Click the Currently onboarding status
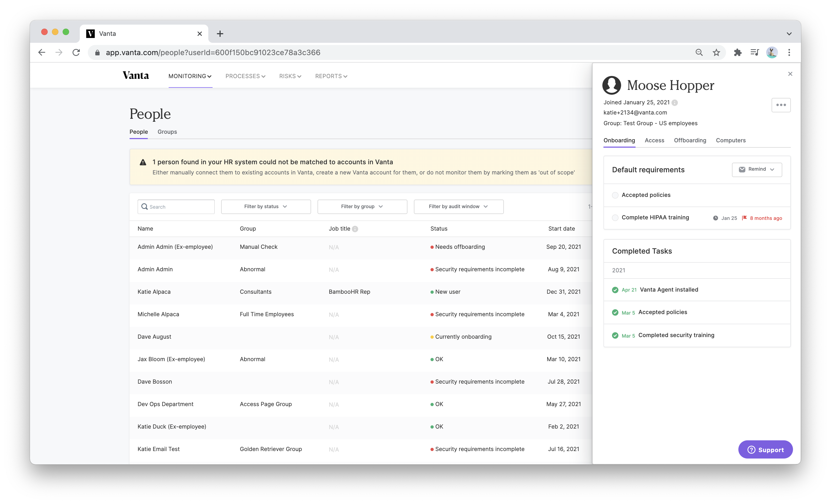 tap(461, 337)
